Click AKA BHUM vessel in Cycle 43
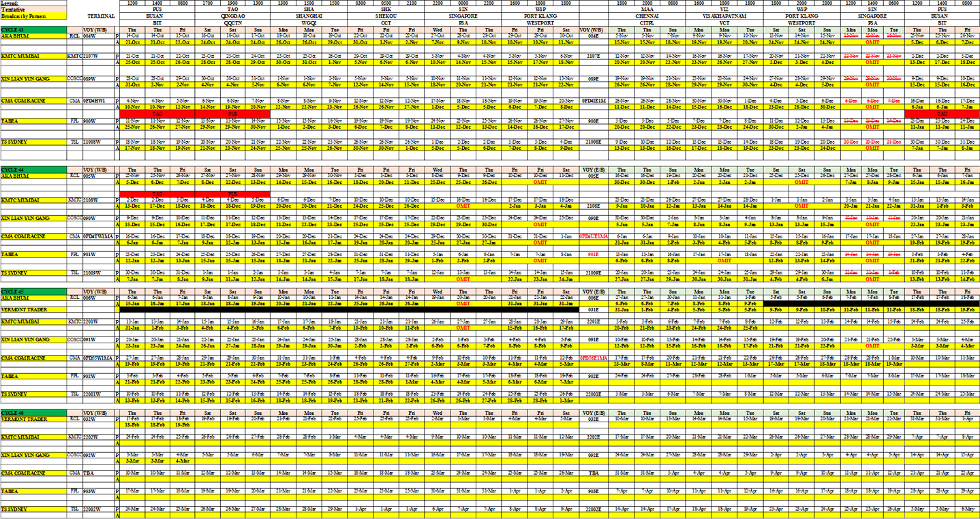Screen dimensions: 980x519 (33, 36)
